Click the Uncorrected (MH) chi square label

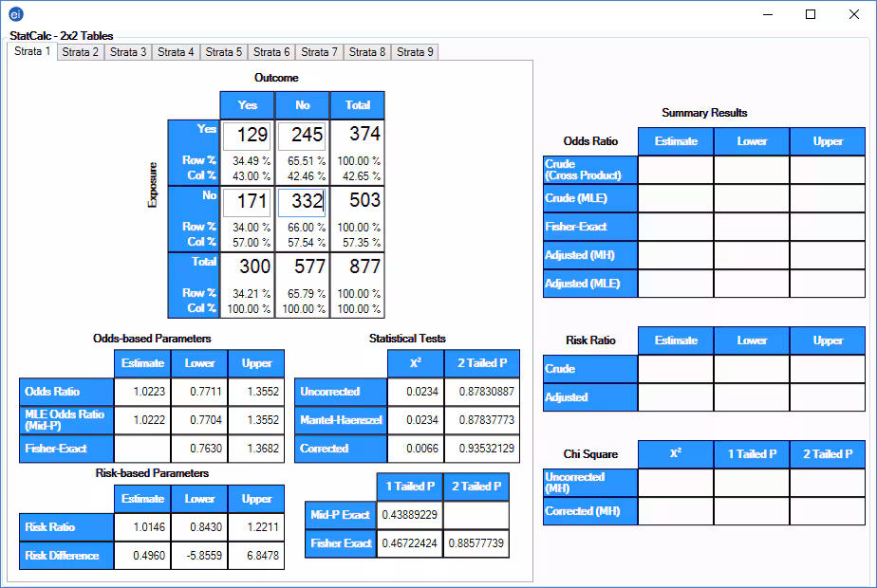pyautogui.click(x=590, y=483)
